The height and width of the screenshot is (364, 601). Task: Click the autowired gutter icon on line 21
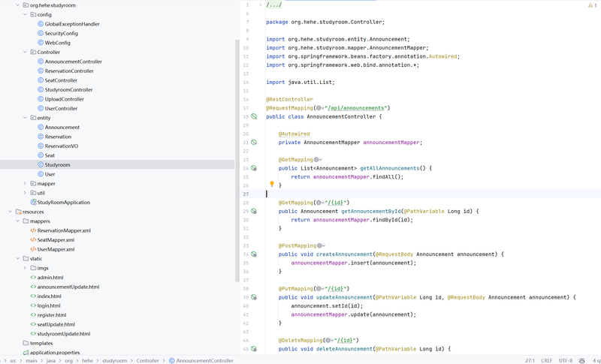(x=254, y=143)
